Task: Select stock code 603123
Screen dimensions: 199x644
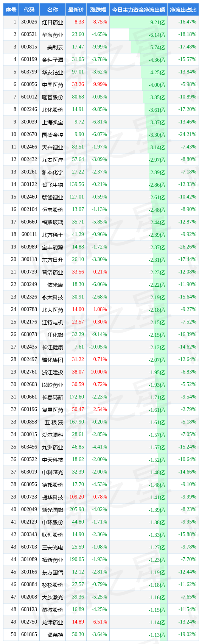Action: pyautogui.click(x=29, y=610)
